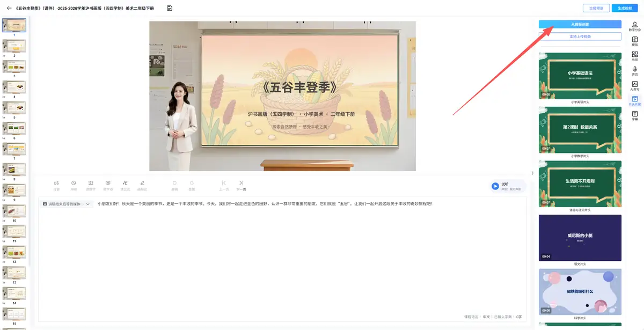Click the 全局预览 button
This screenshot has width=644, height=330.
(596, 8)
